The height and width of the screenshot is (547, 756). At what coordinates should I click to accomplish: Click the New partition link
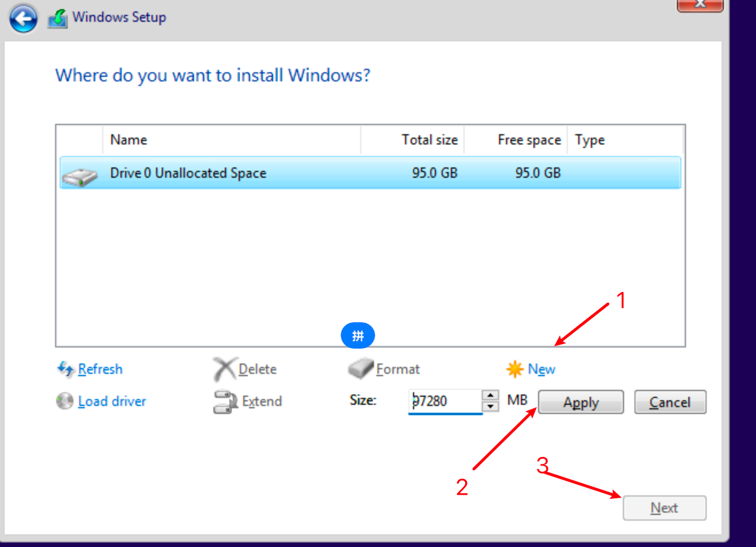(x=541, y=369)
